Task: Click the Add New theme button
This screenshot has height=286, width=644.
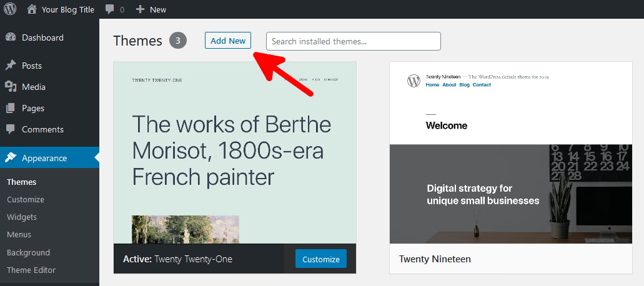Action: [x=228, y=41]
